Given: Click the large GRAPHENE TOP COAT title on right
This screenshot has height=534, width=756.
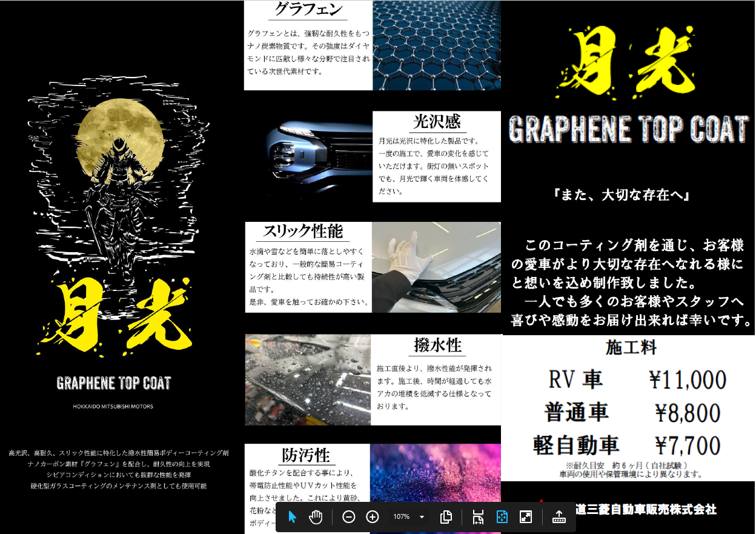Looking at the screenshot, I should click(x=629, y=129).
